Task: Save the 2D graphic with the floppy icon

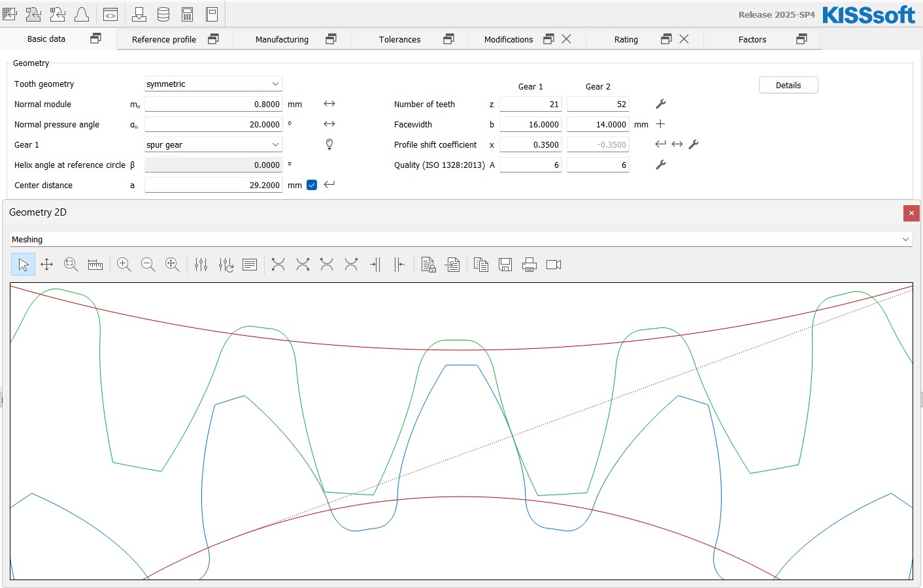Action: tap(505, 265)
